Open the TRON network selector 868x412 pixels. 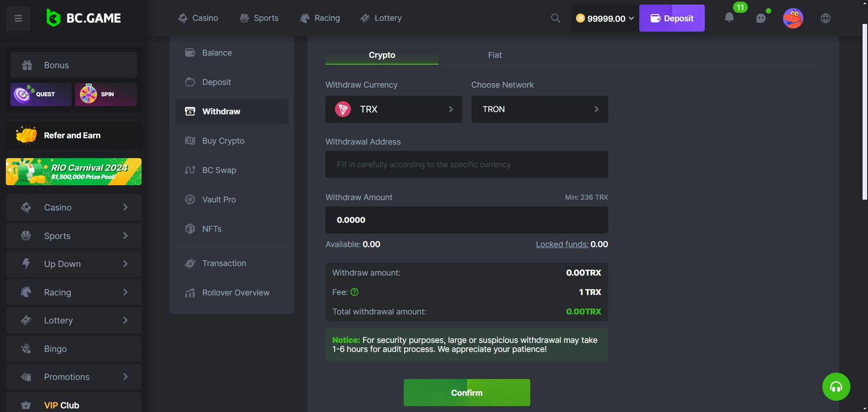(x=539, y=109)
